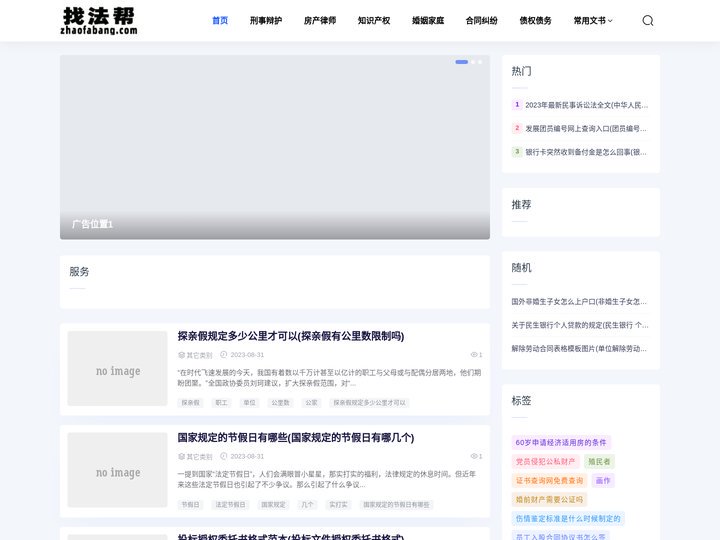
Task: Open the search magnifier icon
Action: tap(647, 20)
